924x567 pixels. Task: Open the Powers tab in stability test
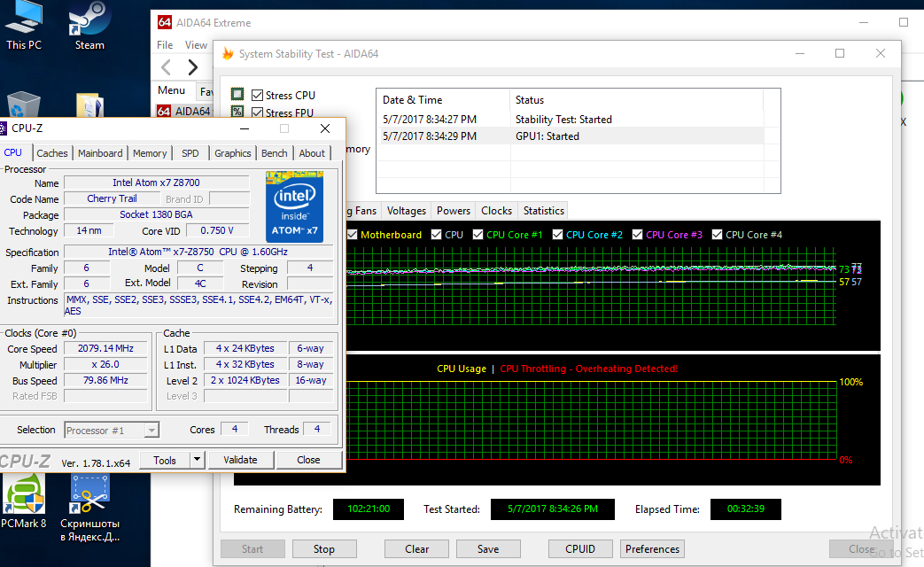point(454,211)
